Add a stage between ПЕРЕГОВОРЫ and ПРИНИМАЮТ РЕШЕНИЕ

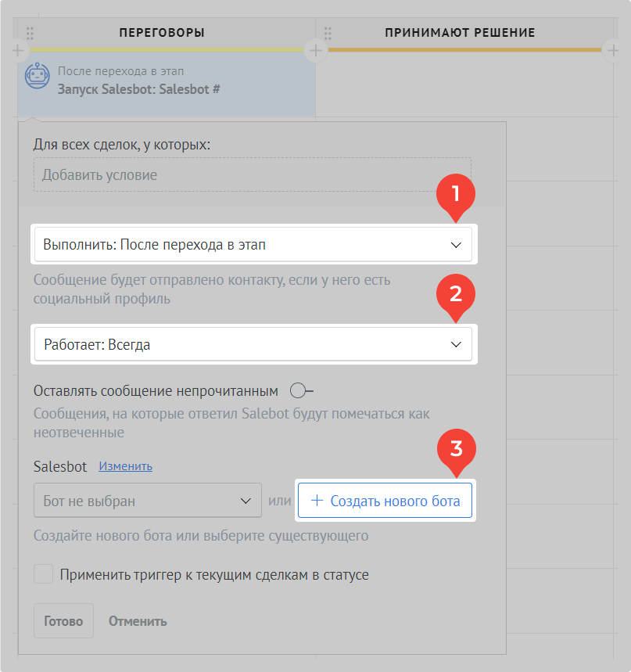[x=315, y=51]
